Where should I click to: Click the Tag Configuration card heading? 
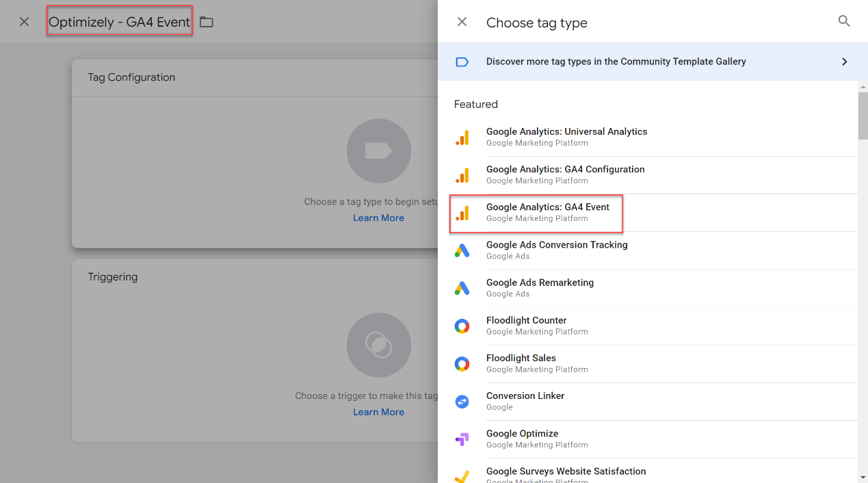131,77
